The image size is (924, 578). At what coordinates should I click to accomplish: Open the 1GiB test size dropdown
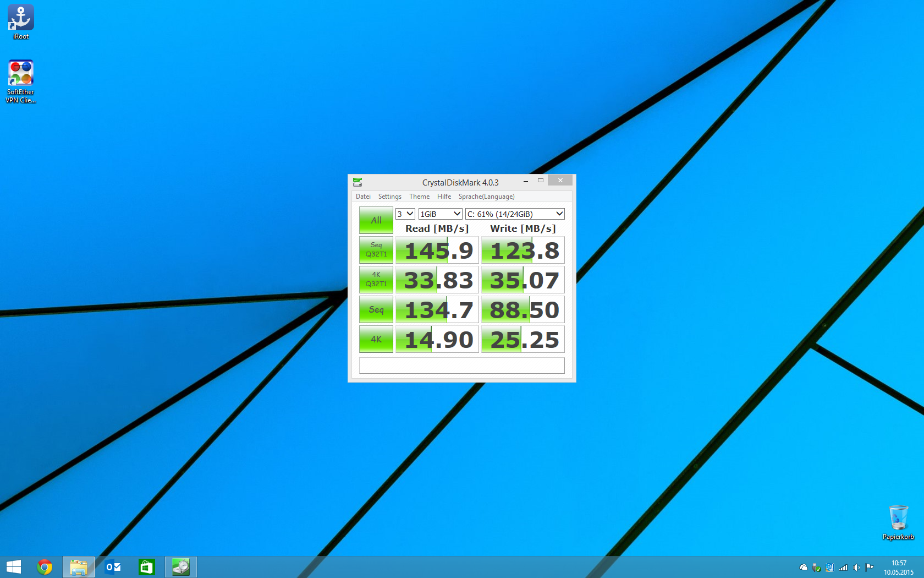(x=440, y=214)
